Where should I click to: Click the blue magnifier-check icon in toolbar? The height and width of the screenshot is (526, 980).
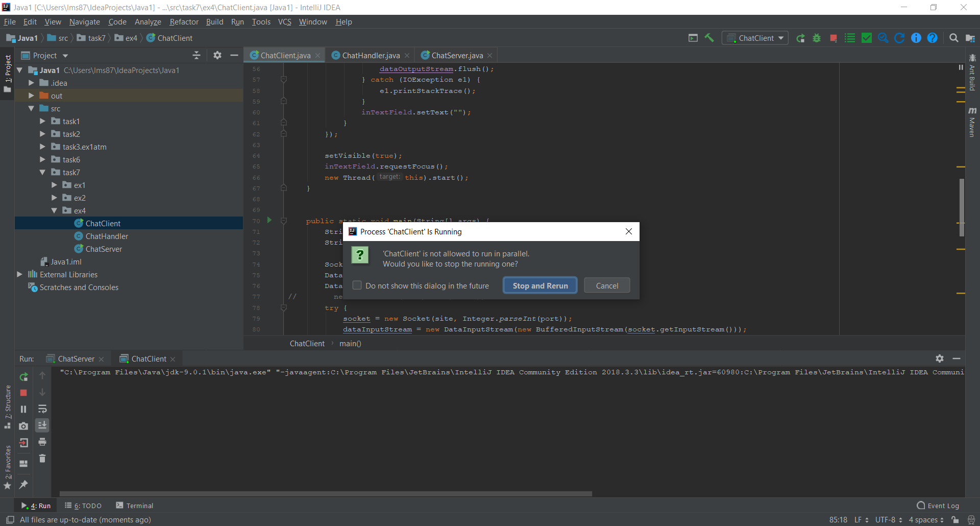[883, 38]
